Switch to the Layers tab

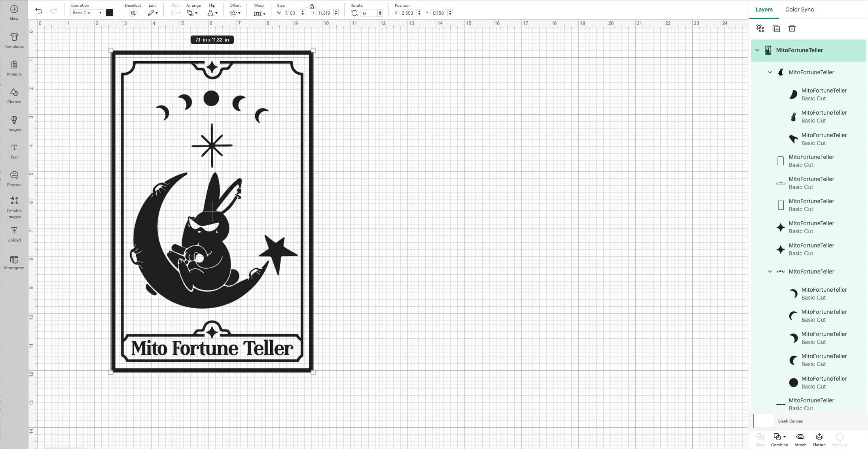(764, 9)
